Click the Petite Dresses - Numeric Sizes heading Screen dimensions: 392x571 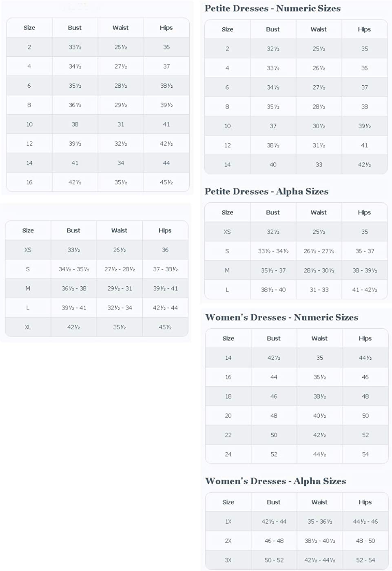point(272,9)
